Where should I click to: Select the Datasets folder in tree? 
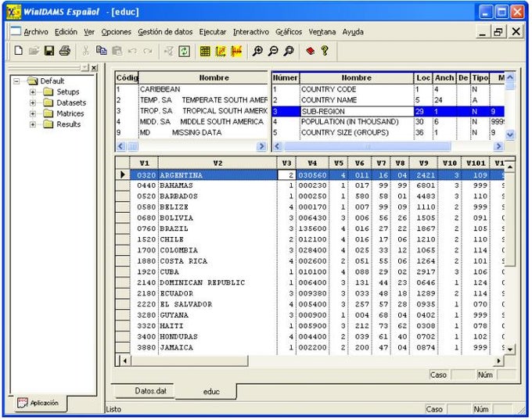65,102
